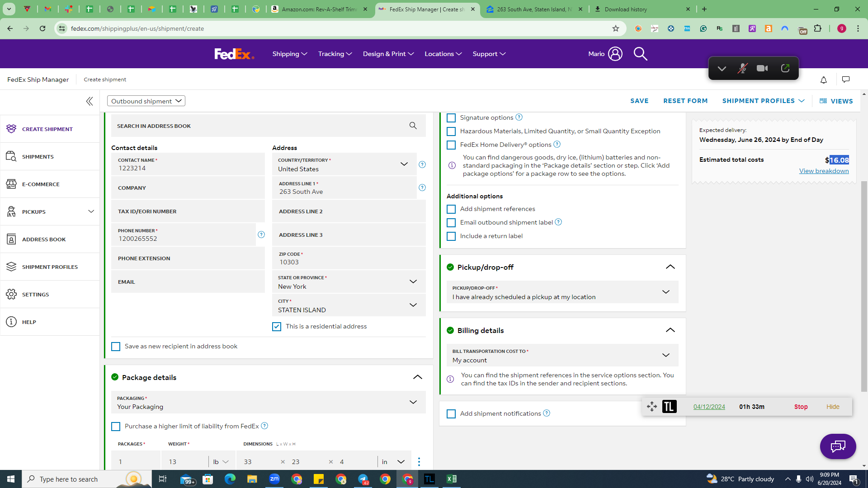The image size is (868, 488).
Task: Open Design & Print menu
Action: pyautogui.click(x=388, y=54)
